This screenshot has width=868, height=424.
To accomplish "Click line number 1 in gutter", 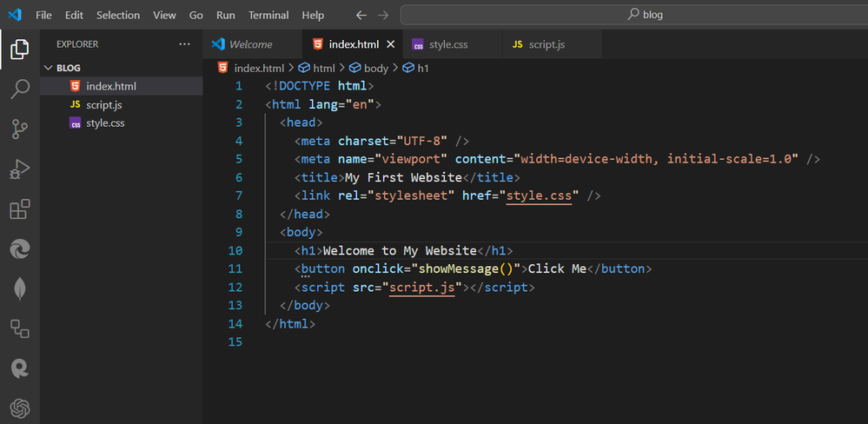I will coord(239,86).
